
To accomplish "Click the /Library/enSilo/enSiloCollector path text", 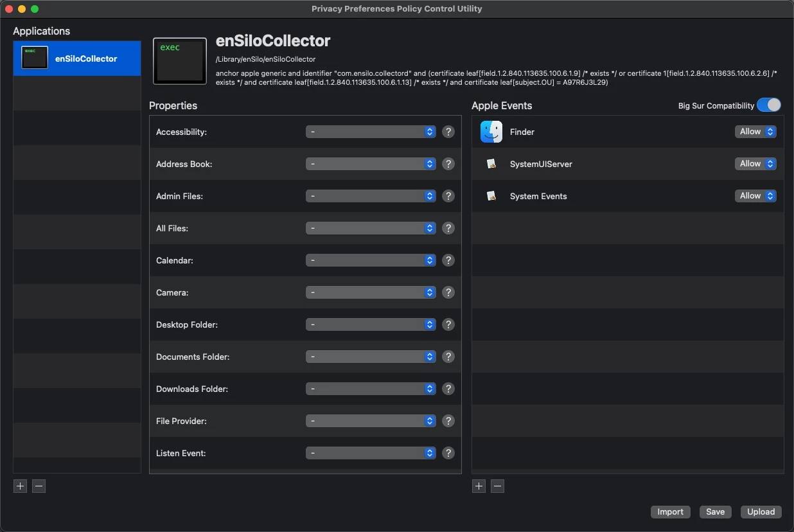I will pos(266,59).
